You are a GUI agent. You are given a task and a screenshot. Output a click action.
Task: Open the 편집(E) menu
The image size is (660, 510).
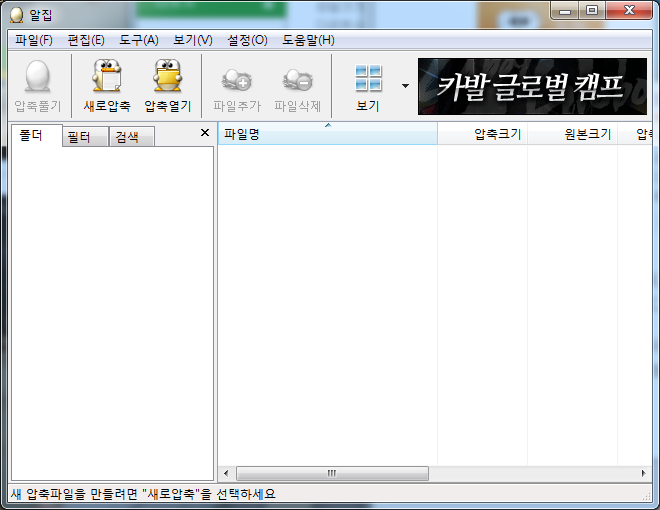click(86, 40)
